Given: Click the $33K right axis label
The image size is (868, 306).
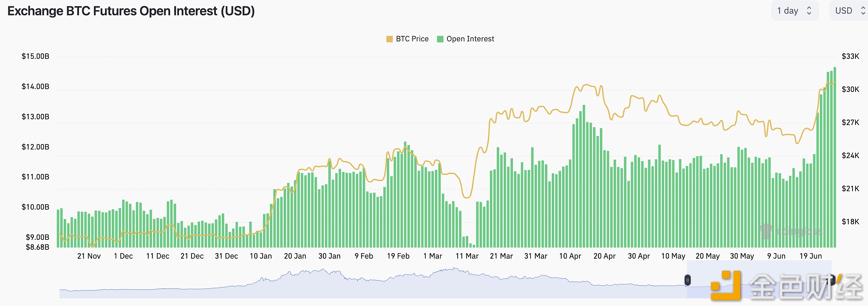Looking at the screenshot, I should 850,56.
